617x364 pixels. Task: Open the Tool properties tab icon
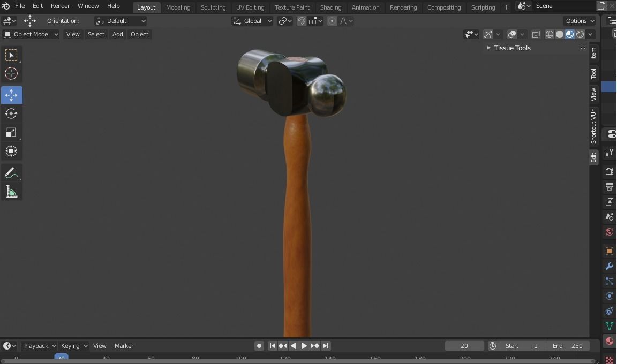(610, 152)
